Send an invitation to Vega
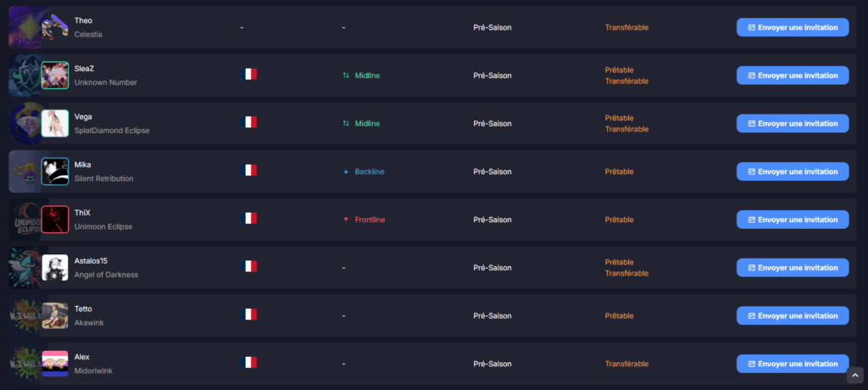 coord(792,124)
